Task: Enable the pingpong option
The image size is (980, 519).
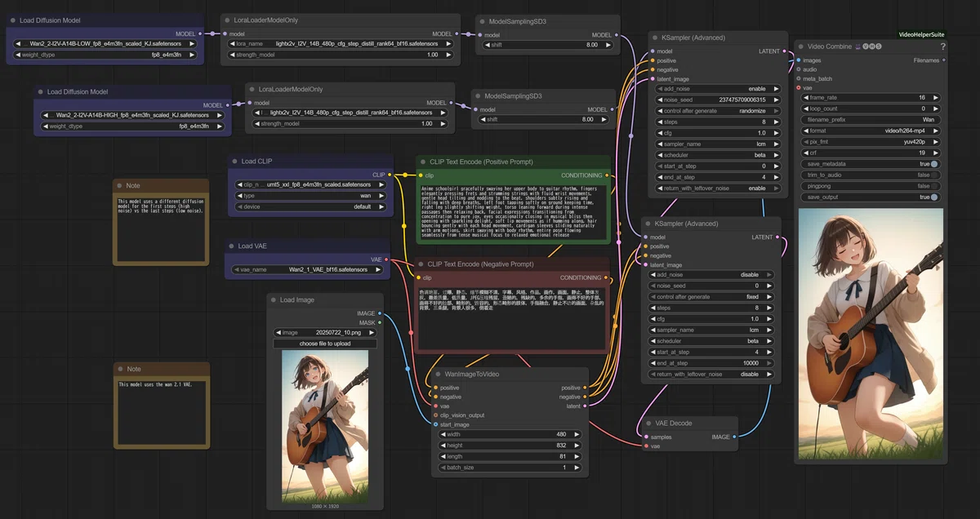Action: tap(870, 186)
